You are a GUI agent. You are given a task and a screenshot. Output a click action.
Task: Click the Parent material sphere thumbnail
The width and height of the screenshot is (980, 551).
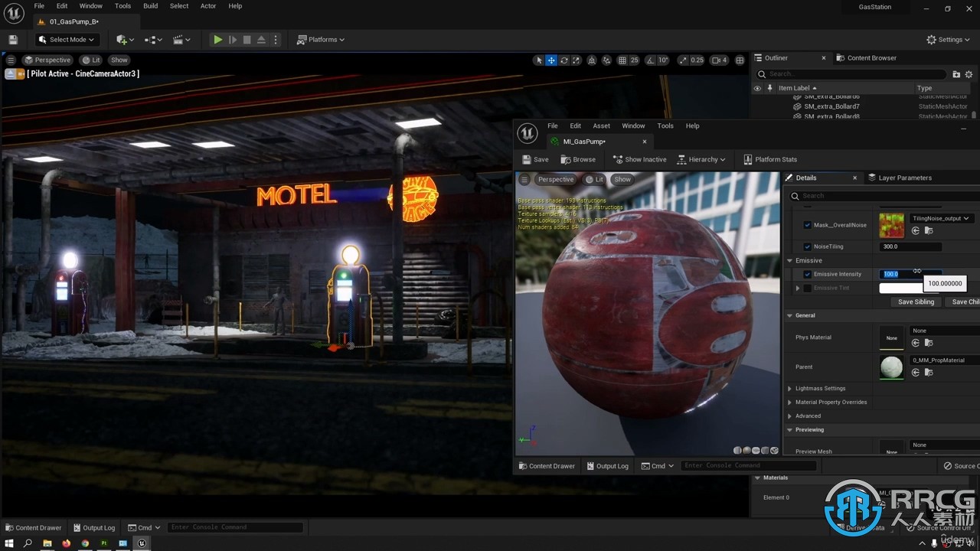892,367
